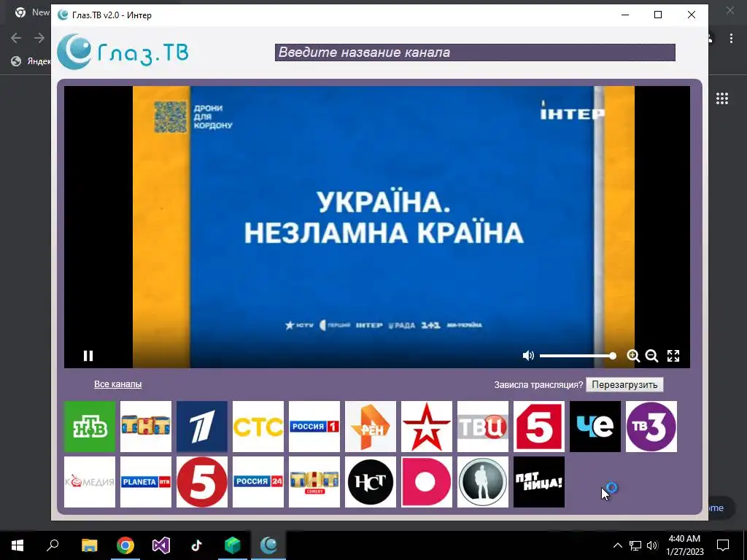The height and width of the screenshot is (560, 747).
Task: Select the НСТ channel
Action: tap(371, 482)
